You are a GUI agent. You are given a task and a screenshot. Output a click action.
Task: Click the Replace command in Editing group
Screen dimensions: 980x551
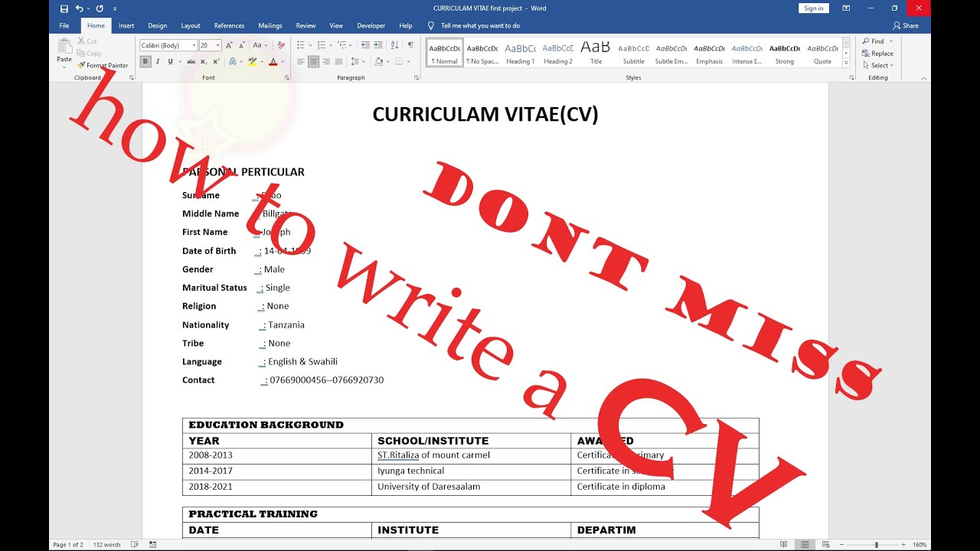point(877,54)
